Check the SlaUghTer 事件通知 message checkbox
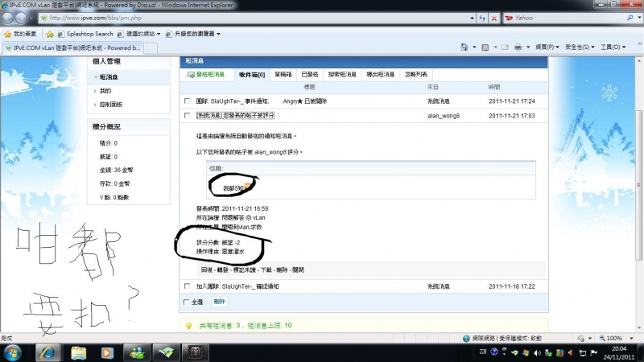644x362 pixels. click(x=187, y=101)
